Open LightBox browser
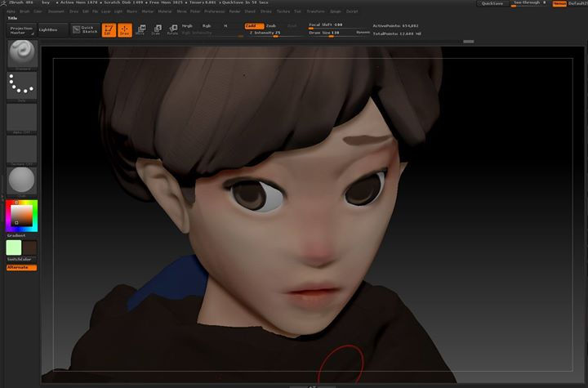588x388 pixels. [52, 29]
